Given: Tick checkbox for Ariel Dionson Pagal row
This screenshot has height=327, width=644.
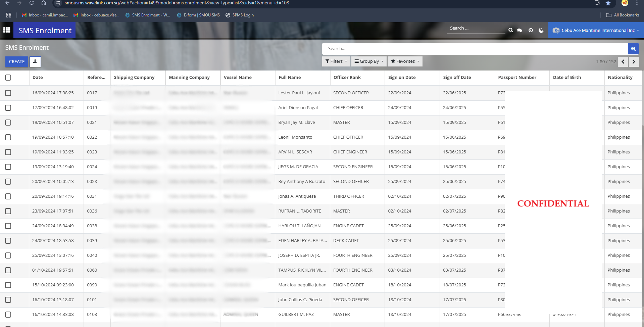Looking at the screenshot, I should (x=8, y=108).
